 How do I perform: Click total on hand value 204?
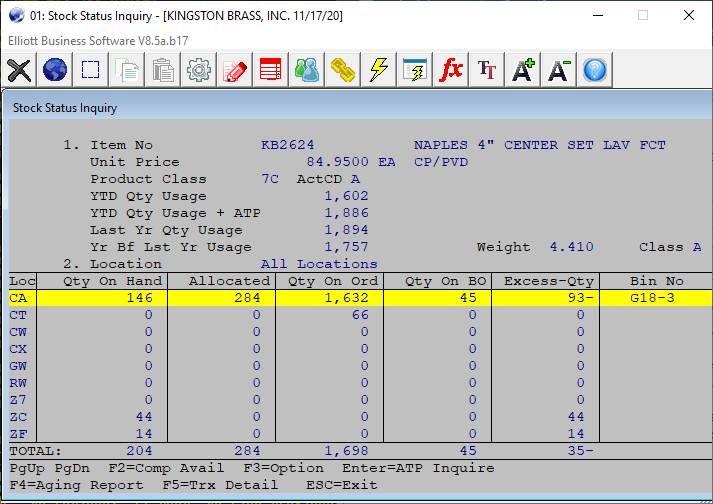click(x=139, y=451)
